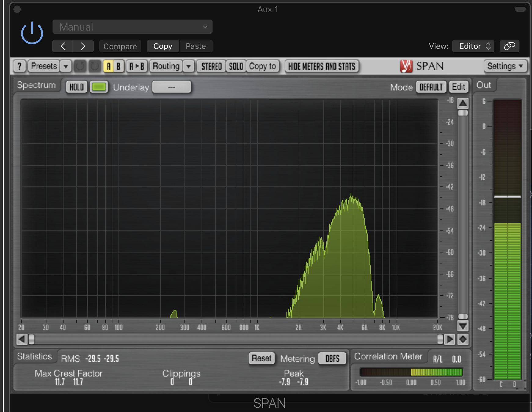Copy state A to B
The image size is (532, 412).
137,66
